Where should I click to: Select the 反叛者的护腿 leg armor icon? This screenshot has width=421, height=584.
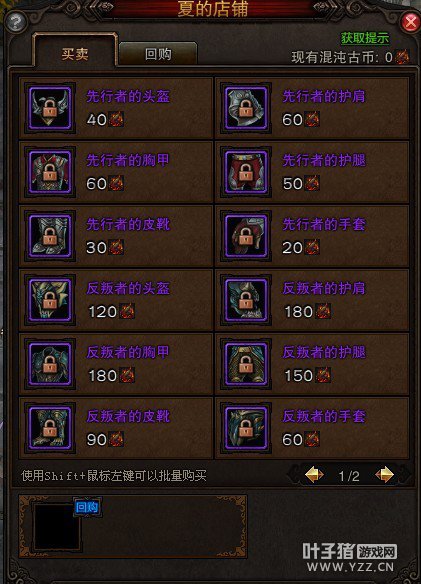tap(246, 364)
